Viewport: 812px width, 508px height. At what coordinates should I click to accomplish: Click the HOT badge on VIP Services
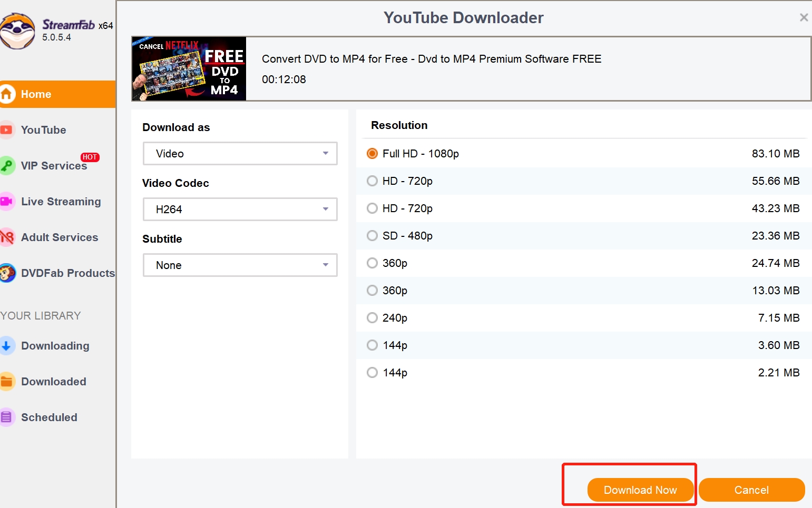tap(90, 157)
